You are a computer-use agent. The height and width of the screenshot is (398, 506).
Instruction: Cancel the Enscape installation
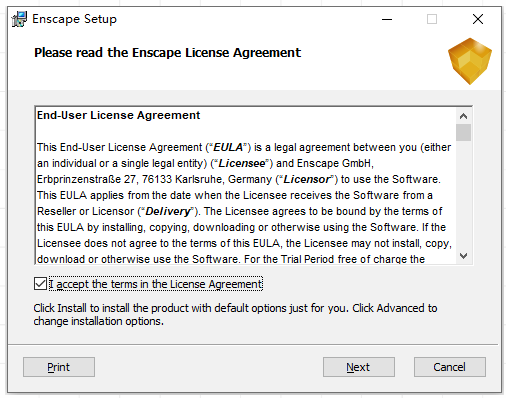pyautogui.click(x=450, y=367)
